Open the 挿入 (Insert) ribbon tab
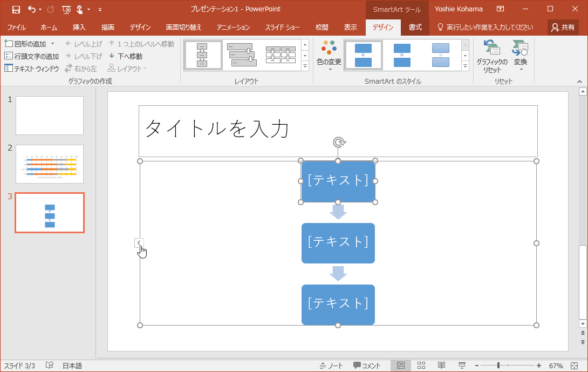The width and height of the screenshot is (588, 372). coord(79,28)
